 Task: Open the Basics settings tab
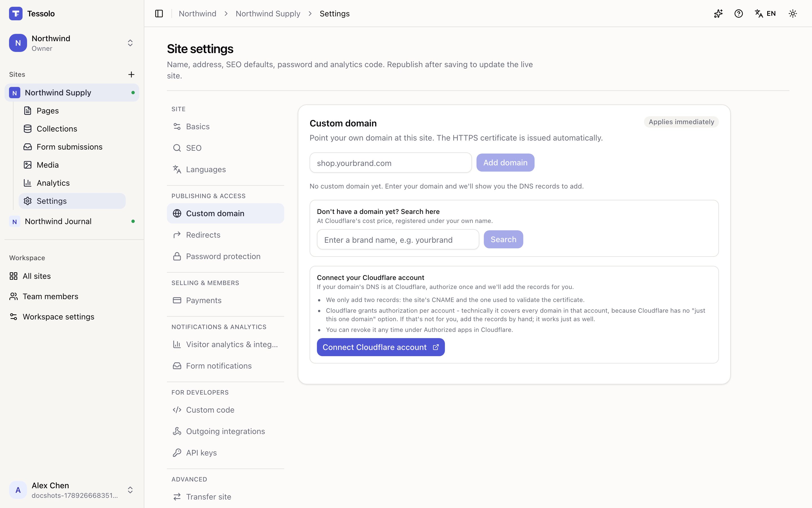coord(226,127)
